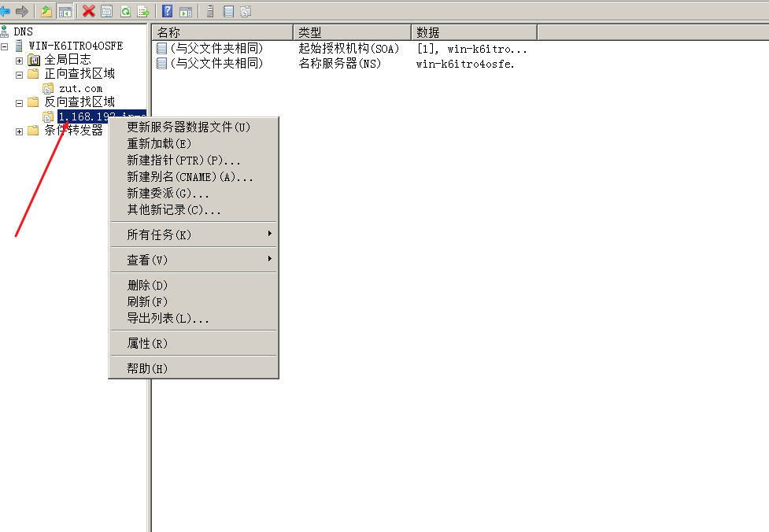Choose 新建委派(G)... menu entry
Screen dimensions: 769x532
[194, 193]
